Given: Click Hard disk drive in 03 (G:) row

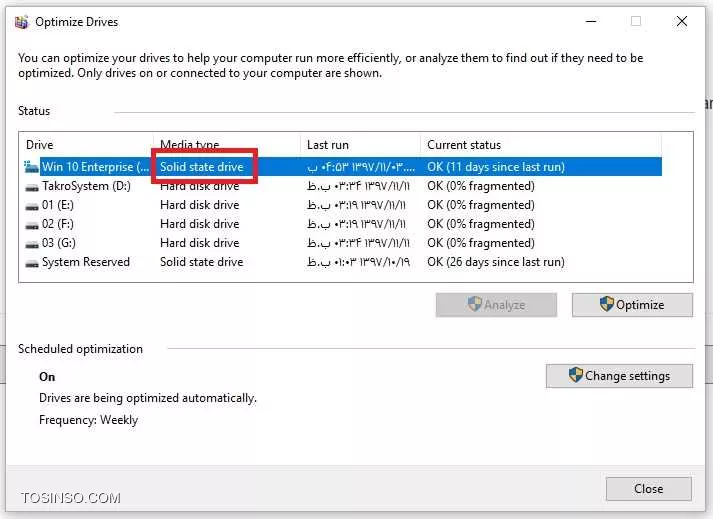Looking at the screenshot, I should (x=200, y=243).
